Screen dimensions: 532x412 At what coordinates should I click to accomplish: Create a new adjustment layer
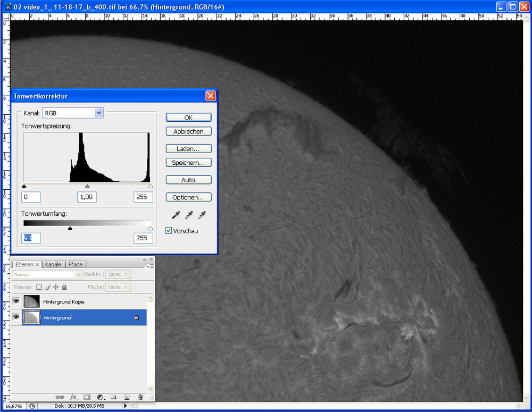click(101, 397)
